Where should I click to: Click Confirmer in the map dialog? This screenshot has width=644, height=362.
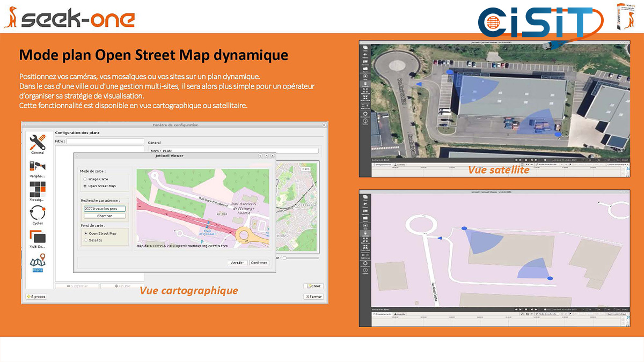coord(259,263)
